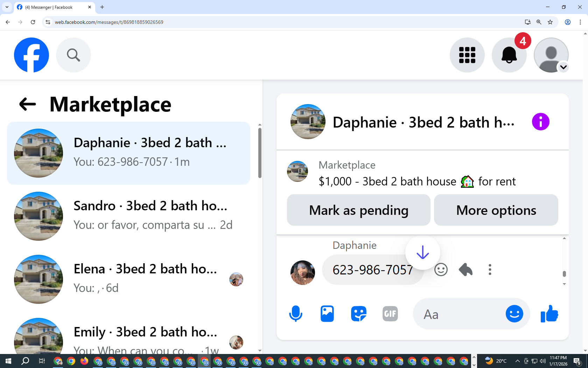
Task: Open the Facebook search icon
Action: tap(73, 55)
